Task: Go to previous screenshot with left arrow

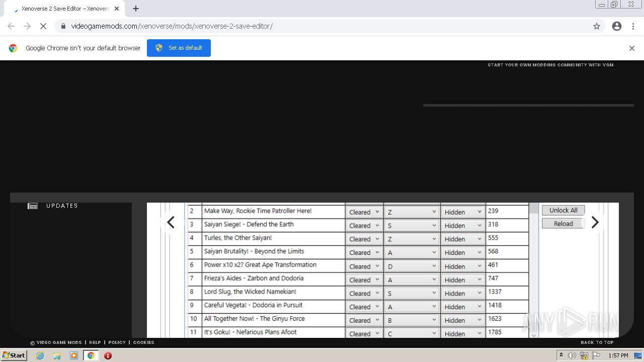Action: 171,222
